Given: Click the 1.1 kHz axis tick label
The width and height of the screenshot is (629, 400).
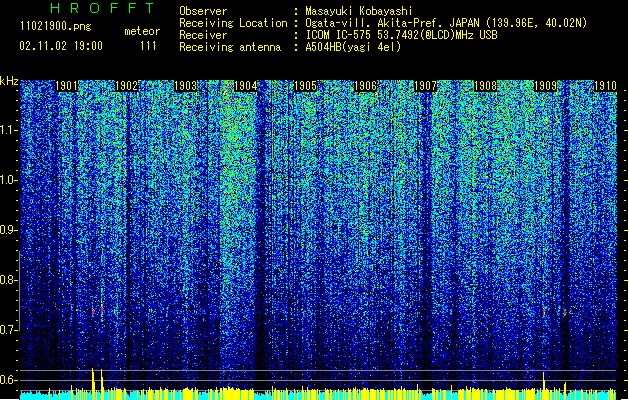Looking at the screenshot, I should [8, 130].
